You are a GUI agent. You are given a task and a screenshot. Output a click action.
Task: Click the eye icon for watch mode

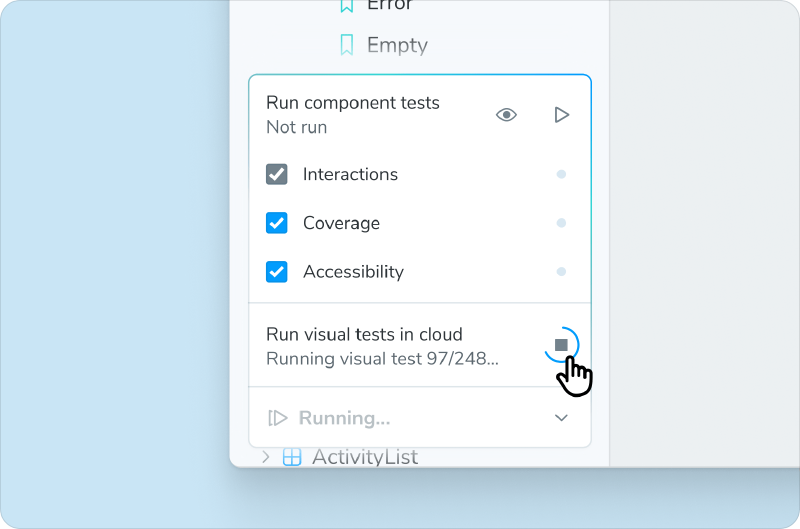507,115
